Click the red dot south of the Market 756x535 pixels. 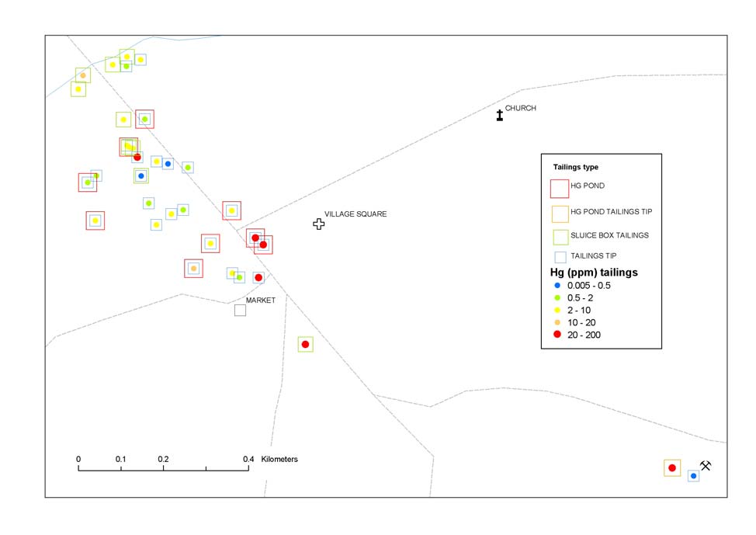point(306,344)
